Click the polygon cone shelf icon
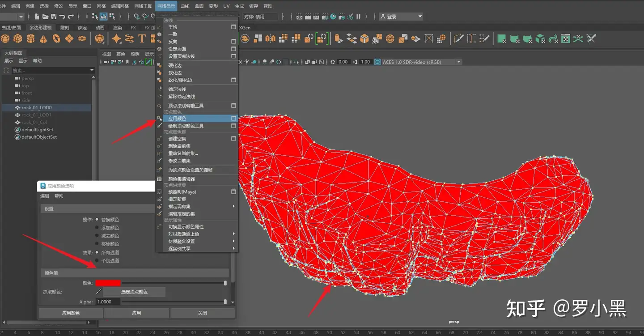 click(43, 39)
